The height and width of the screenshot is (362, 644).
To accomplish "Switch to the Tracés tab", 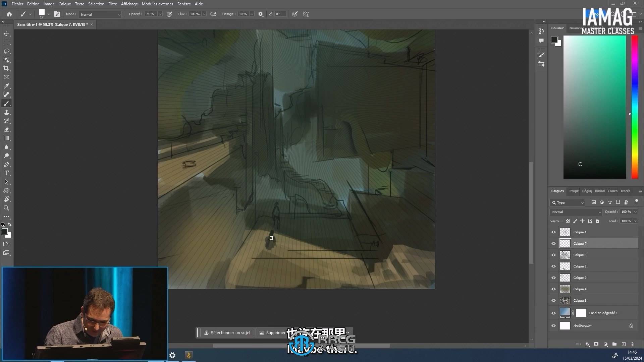I will pyautogui.click(x=625, y=191).
